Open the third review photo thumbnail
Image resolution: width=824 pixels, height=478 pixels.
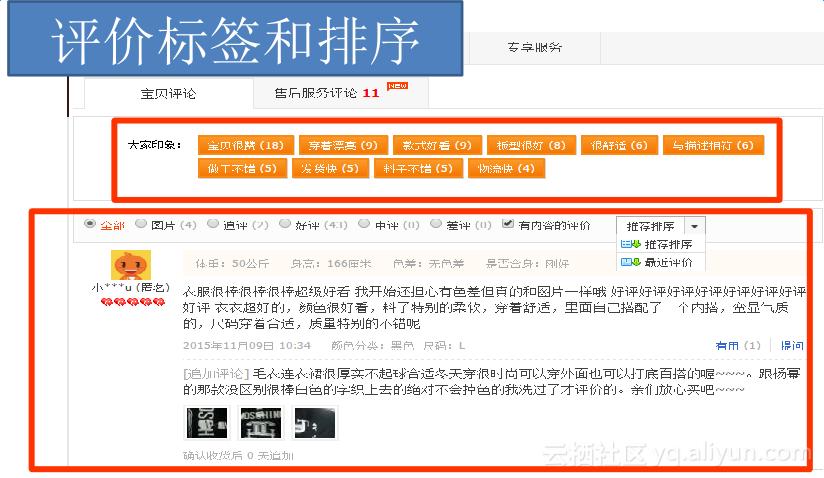[x=314, y=423]
